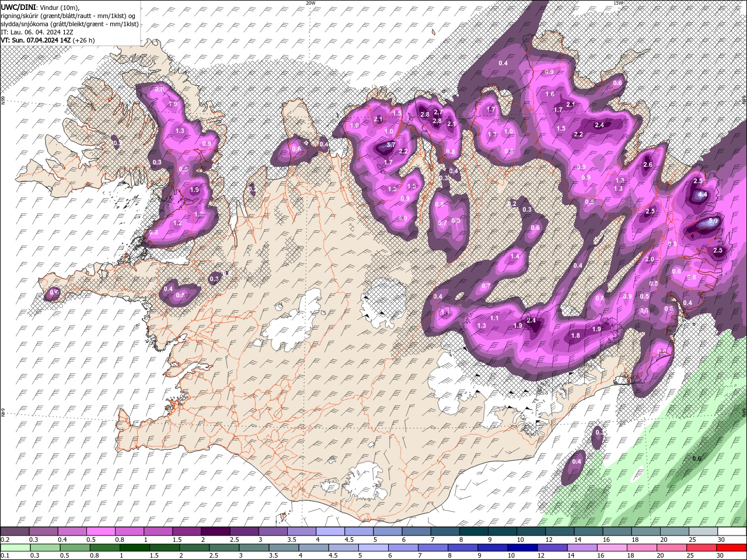The height and width of the screenshot is (560, 747).
Task: Click the '0.2' label on the top scale
Action: click(x=5, y=540)
